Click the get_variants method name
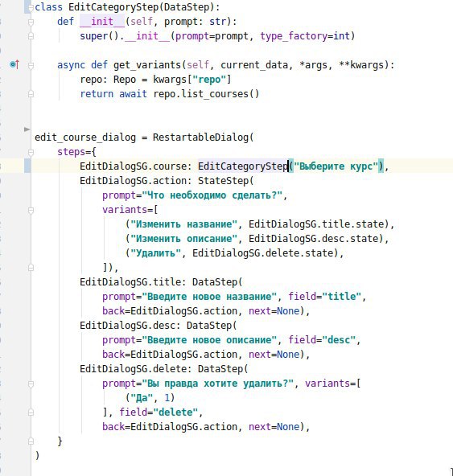The width and height of the screenshot is (453, 476). 147,65
